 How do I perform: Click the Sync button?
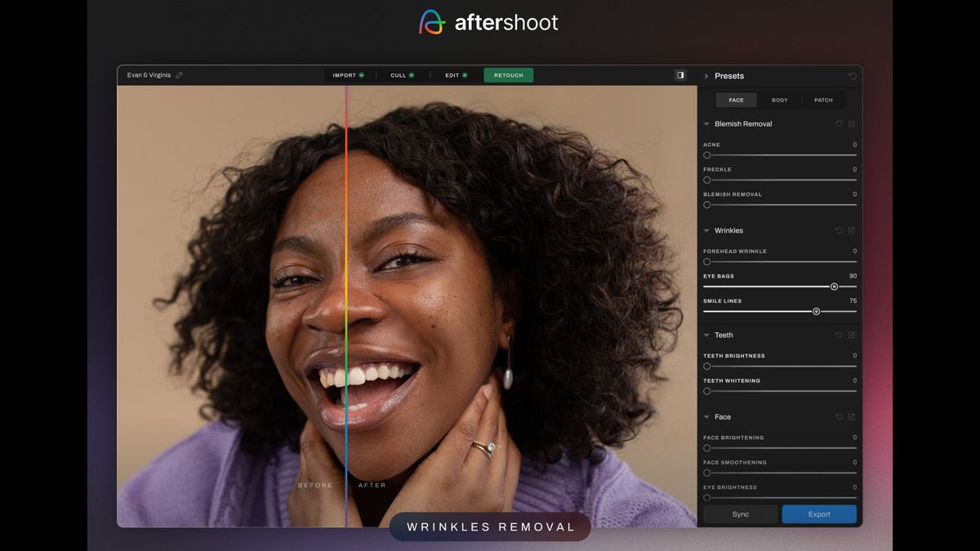pos(740,514)
